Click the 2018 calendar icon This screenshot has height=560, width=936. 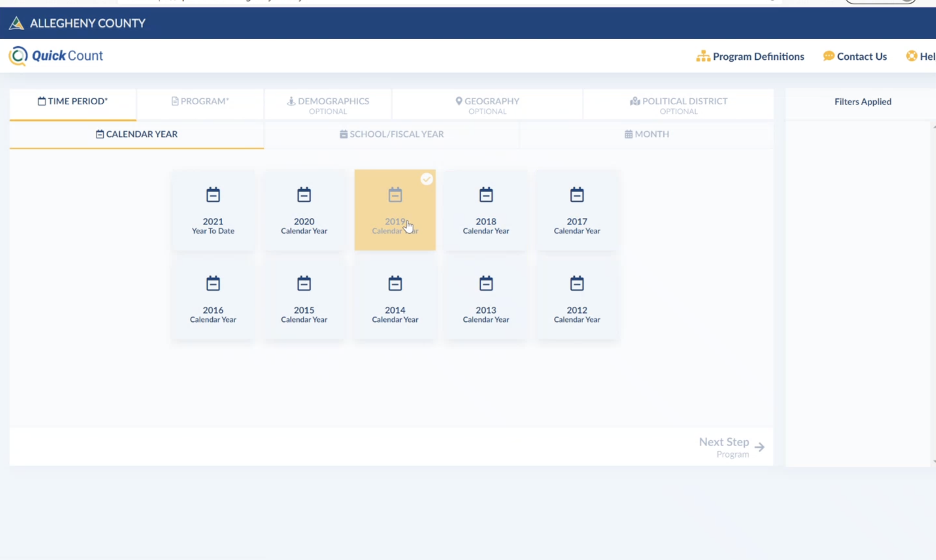click(x=486, y=195)
